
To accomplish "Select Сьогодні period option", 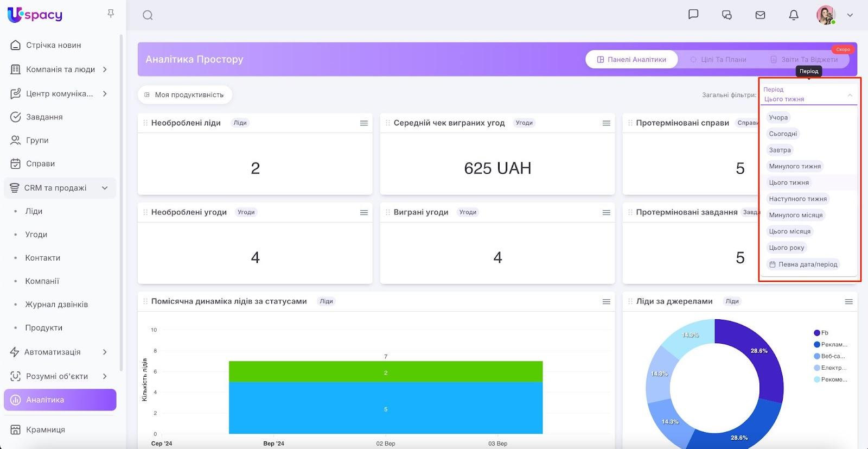I will (x=783, y=134).
